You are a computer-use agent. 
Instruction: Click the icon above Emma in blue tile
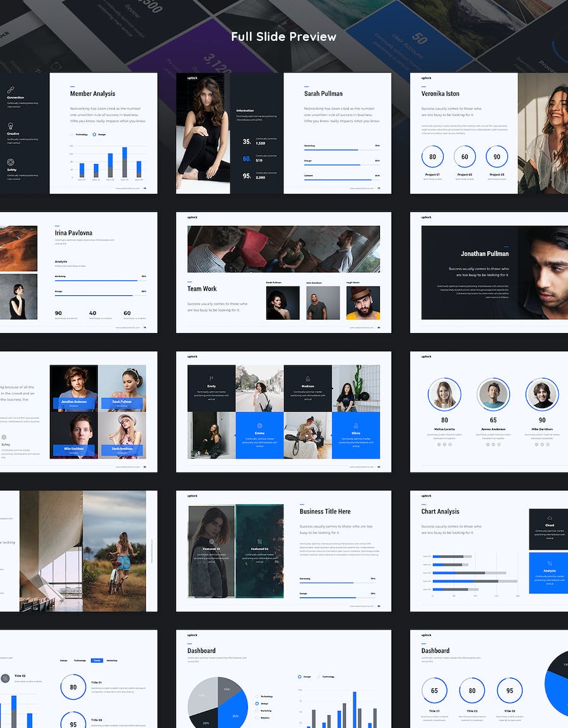coord(259,426)
